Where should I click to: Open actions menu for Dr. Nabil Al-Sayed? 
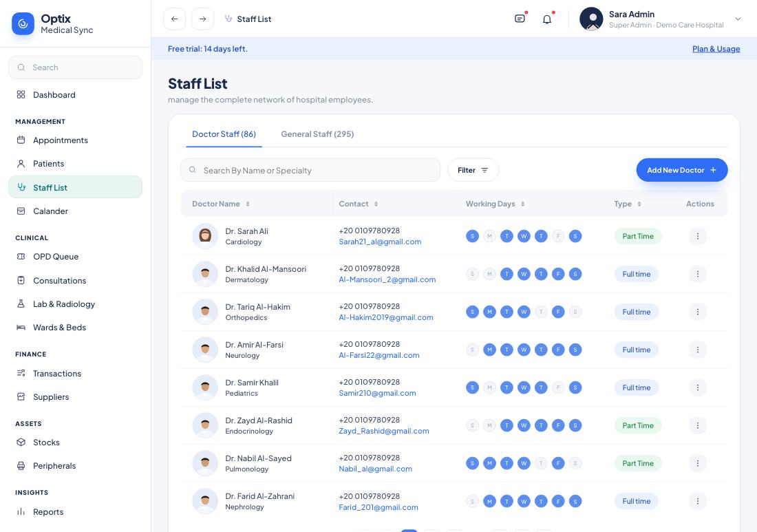(x=698, y=463)
